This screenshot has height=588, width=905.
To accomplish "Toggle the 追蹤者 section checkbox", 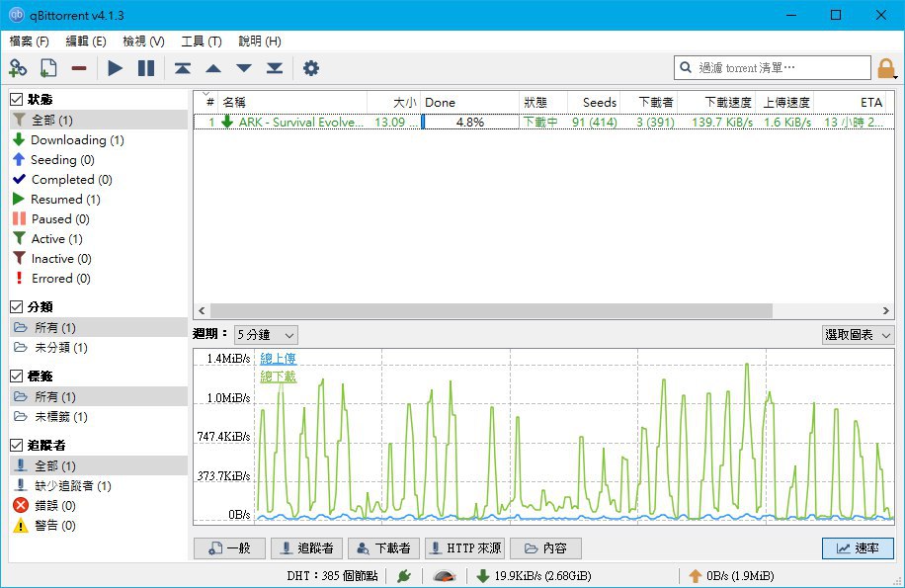I will pos(16,445).
